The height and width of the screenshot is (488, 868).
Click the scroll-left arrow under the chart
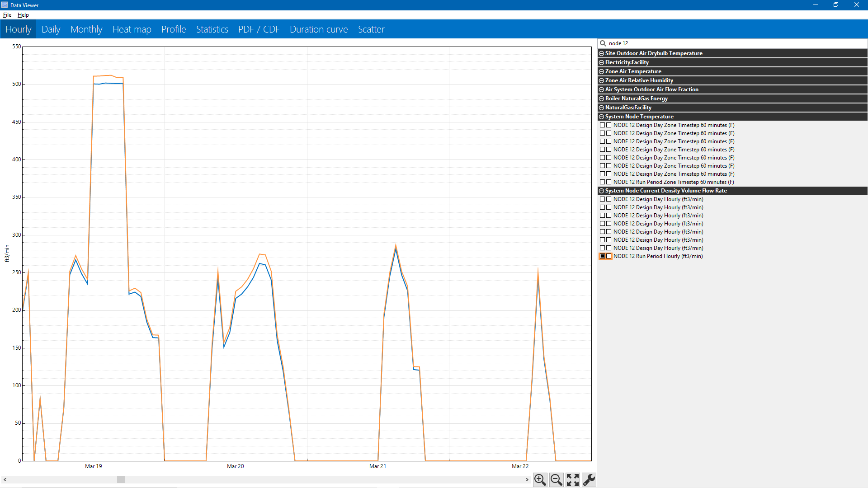(5, 479)
